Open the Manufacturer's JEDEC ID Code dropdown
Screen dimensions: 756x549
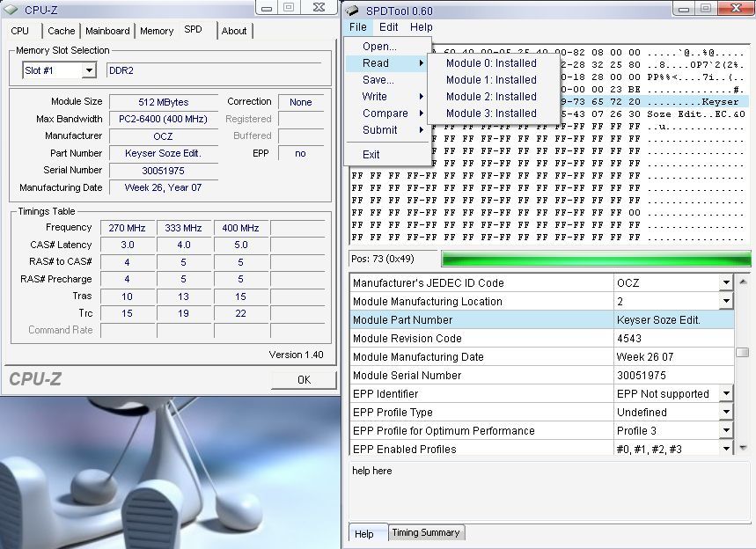click(726, 283)
